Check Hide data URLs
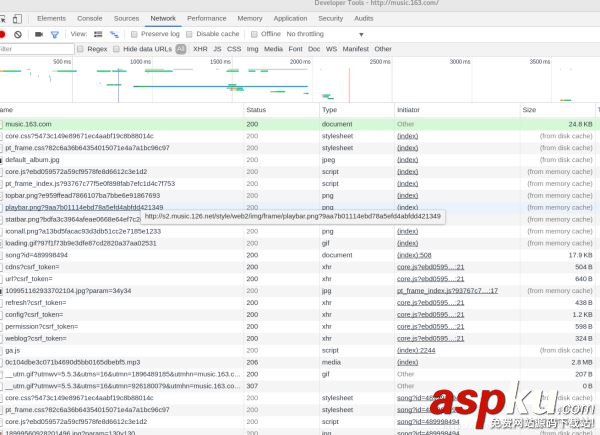This screenshot has width=600, height=435. click(116, 49)
